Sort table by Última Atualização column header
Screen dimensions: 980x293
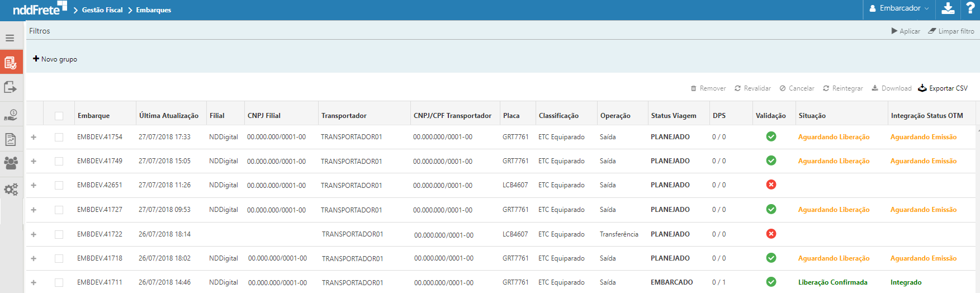(168, 116)
